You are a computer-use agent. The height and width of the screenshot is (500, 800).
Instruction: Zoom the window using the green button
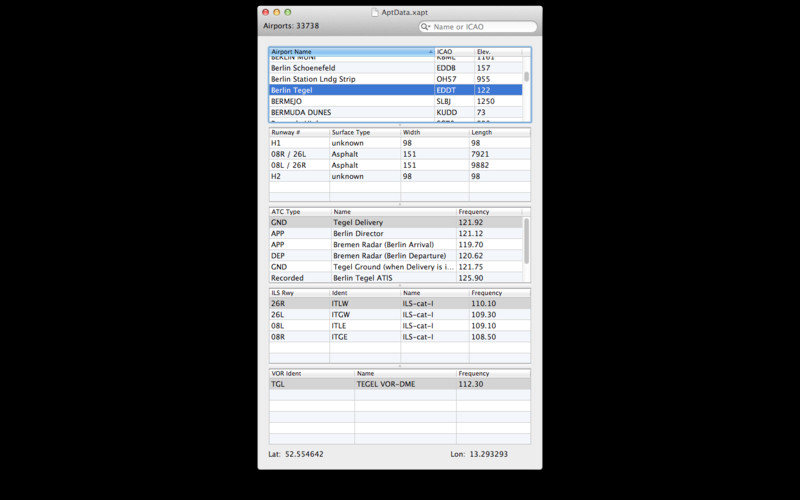(288, 12)
